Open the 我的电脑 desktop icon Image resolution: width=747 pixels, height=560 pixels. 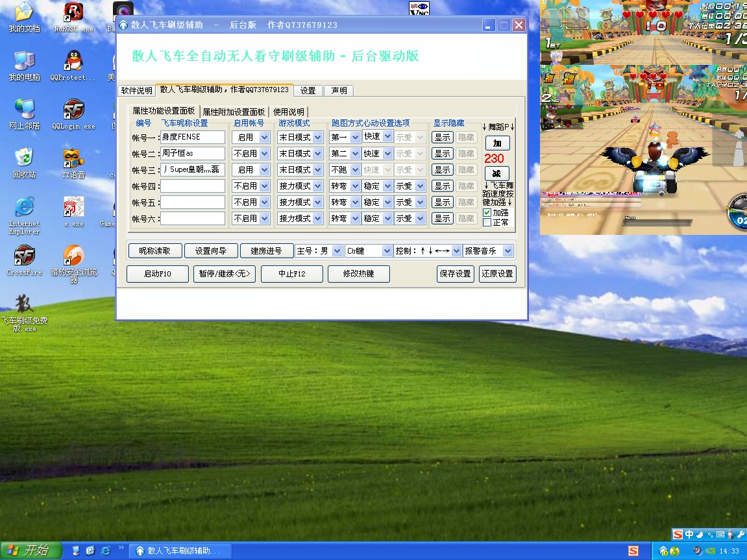click(24, 66)
